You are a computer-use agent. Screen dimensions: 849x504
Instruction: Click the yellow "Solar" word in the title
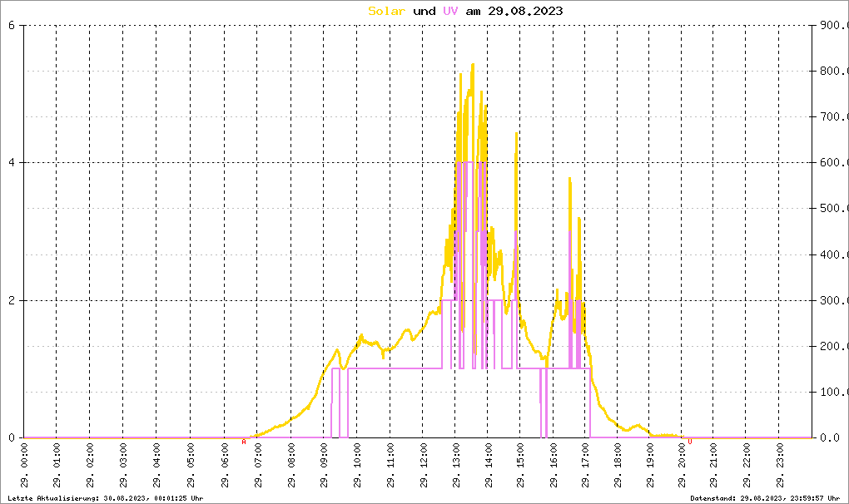(x=386, y=11)
